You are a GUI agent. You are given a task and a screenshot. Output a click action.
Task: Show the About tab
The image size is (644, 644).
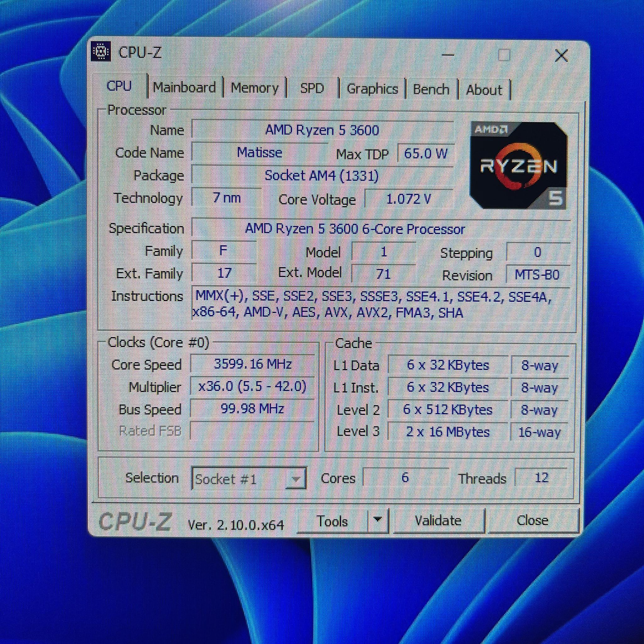pyautogui.click(x=484, y=90)
